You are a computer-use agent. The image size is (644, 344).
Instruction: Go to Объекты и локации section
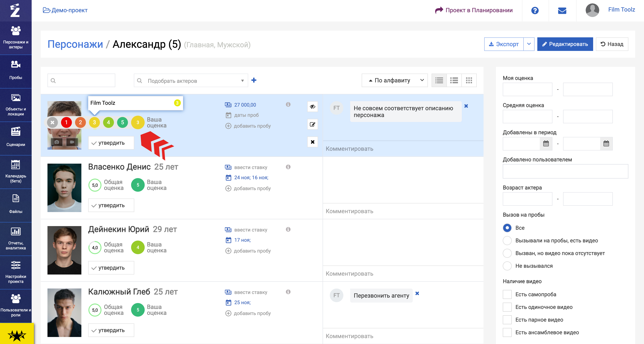[16, 105]
